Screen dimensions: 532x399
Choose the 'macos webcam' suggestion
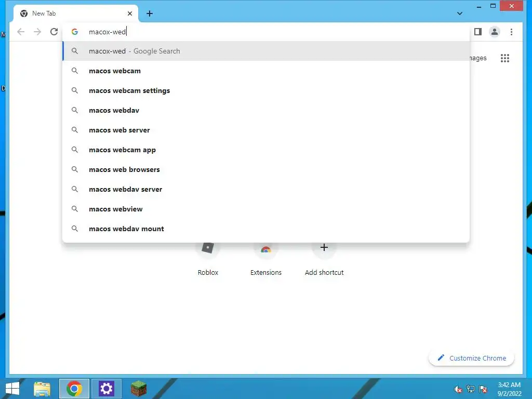pos(266,71)
